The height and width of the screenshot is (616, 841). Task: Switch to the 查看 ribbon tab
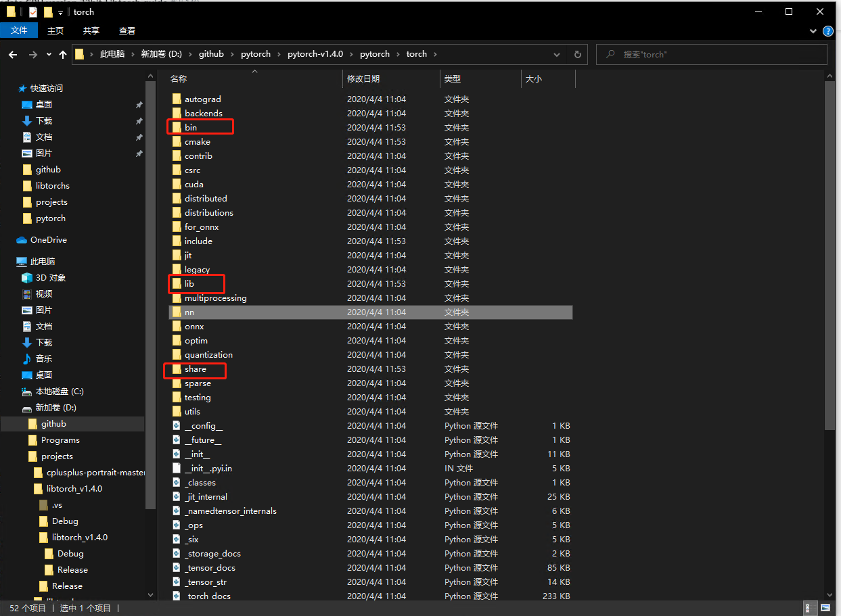127,30
